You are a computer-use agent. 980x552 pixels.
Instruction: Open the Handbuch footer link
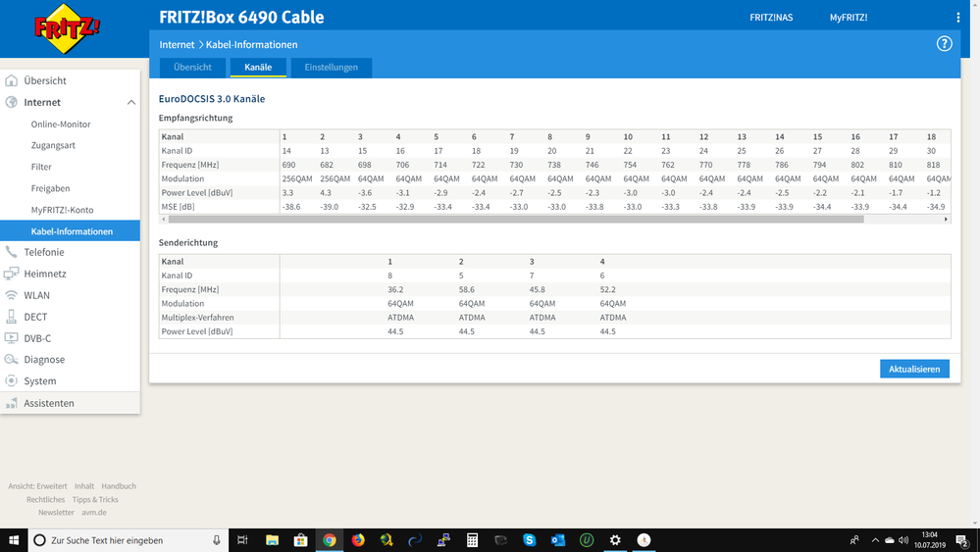click(x=119, y=485)
